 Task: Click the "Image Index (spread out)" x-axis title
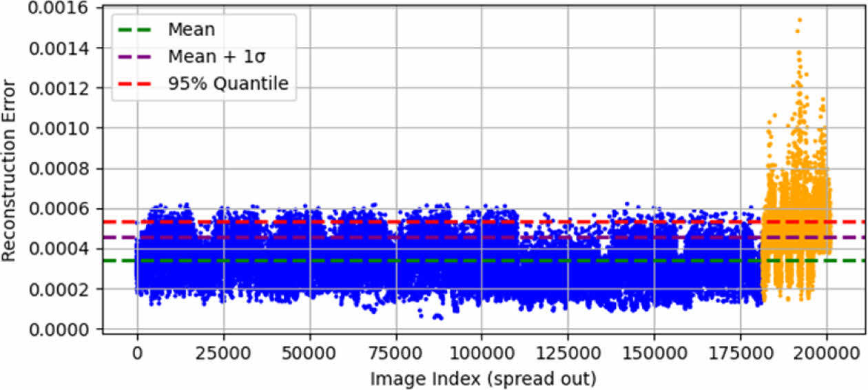482,378
